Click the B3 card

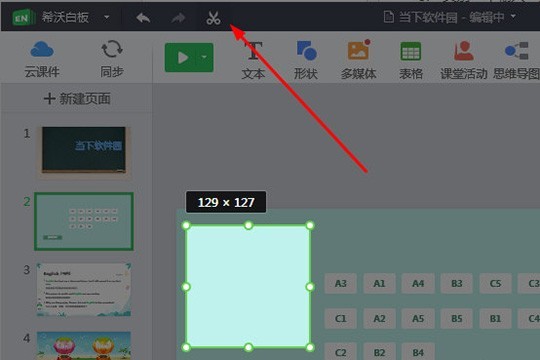457,284
